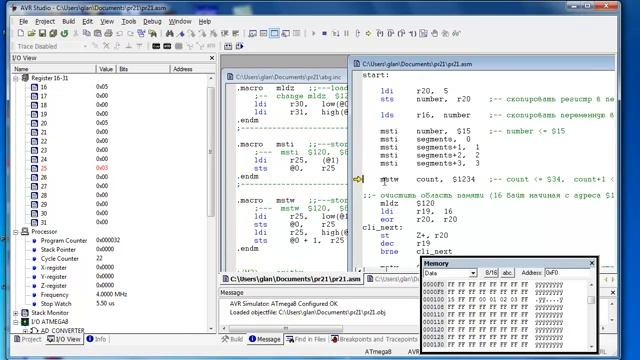Screen dimensions: 640x360
Task: Click the Save All icon
Action: [x=53, y=33]
